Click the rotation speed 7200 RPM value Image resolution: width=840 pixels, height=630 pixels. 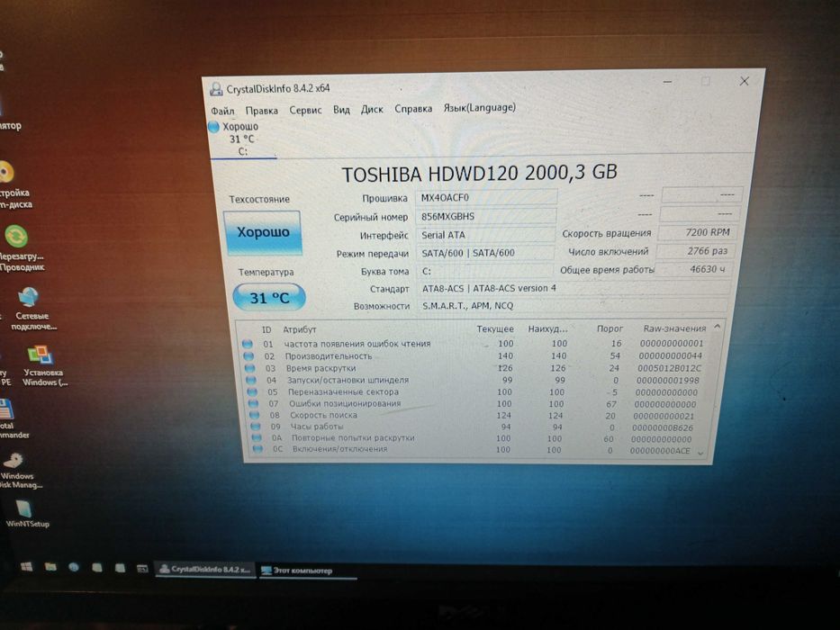tap(698, 232)
